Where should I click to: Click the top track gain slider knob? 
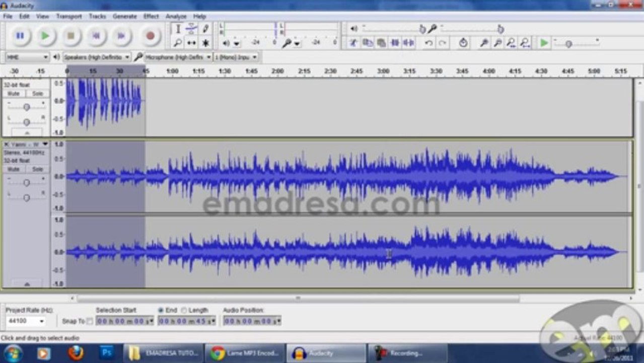pos(26,107)
